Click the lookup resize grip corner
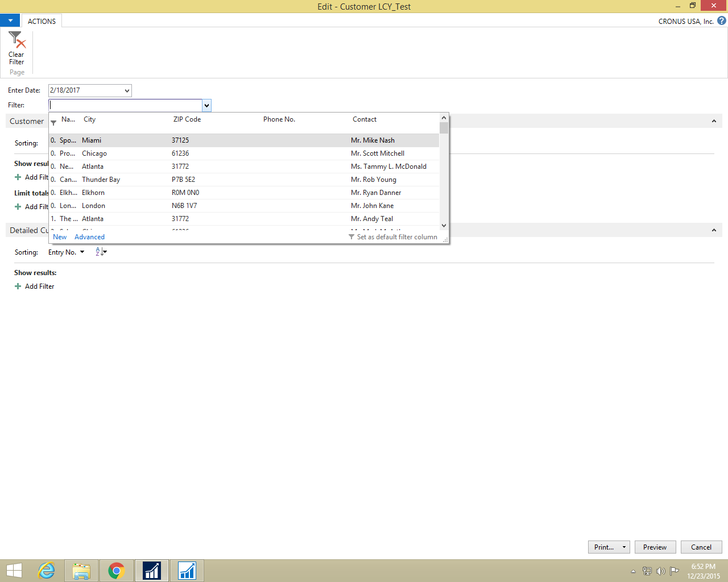This screenshot has height=582, width=728. click(x=445, y=240)
